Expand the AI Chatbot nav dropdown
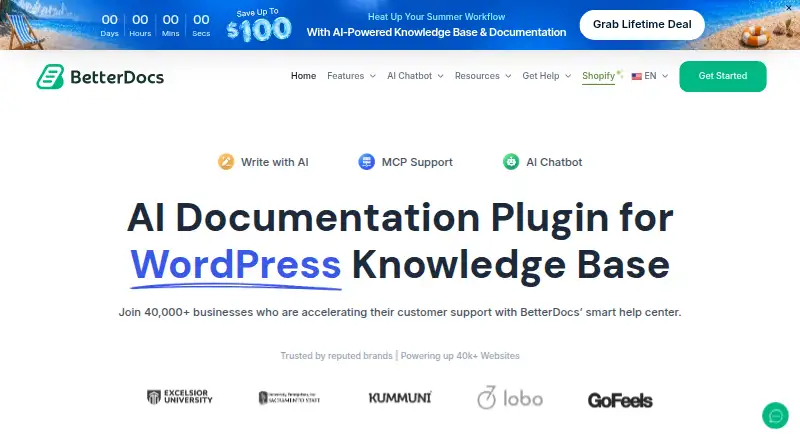 tap(415, 76)
